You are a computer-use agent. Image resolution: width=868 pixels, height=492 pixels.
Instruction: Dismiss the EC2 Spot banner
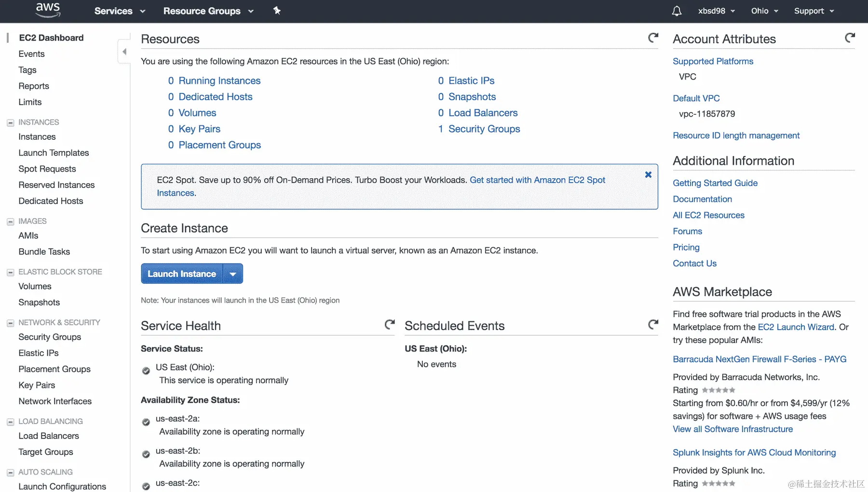pyautogui.click(x=648, y=175)
